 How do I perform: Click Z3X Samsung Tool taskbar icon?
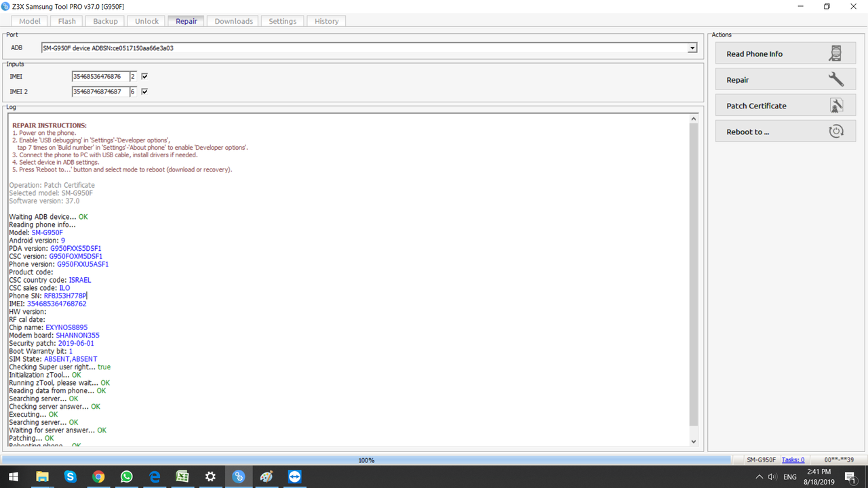click(238, 477)
